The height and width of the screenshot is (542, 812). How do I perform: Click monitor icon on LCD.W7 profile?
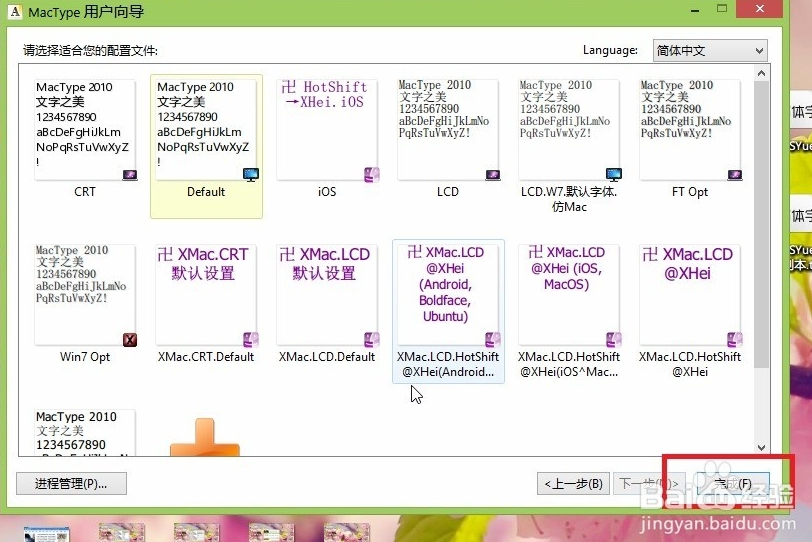click(614, 174)
